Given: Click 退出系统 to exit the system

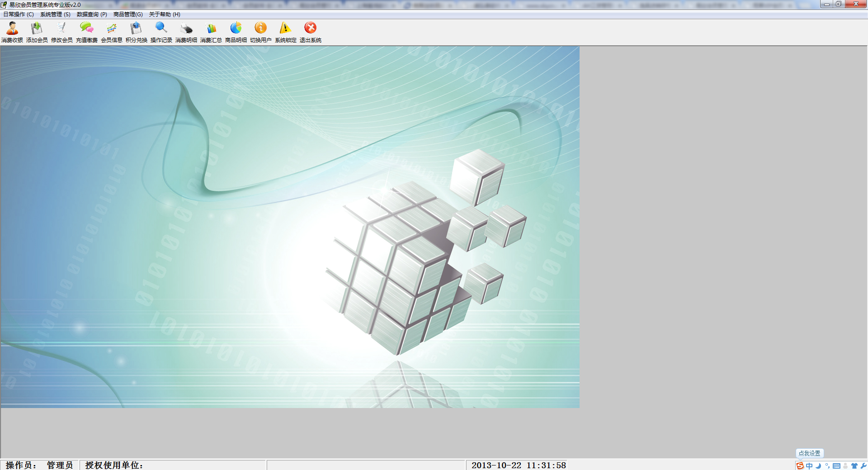Looking at the screenshot, I should (311, 32).
